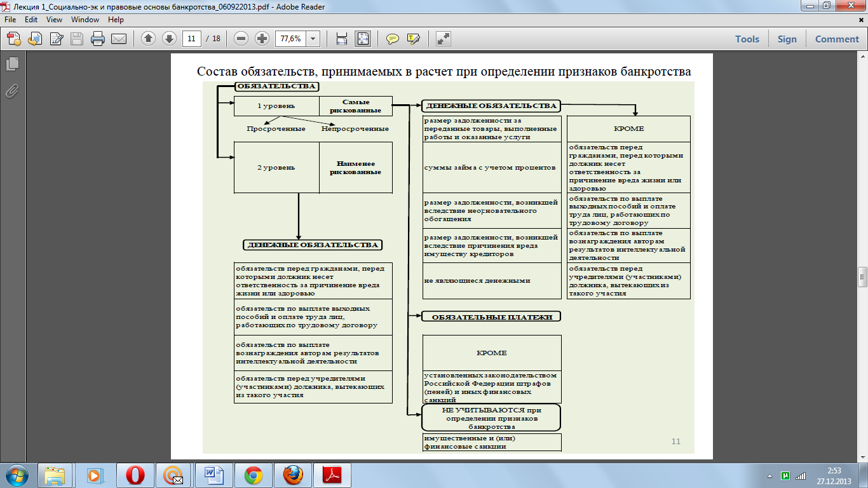Click the email envelope icon
The height and width of the screenshot is (488, 868).
[x=118, y=39]
